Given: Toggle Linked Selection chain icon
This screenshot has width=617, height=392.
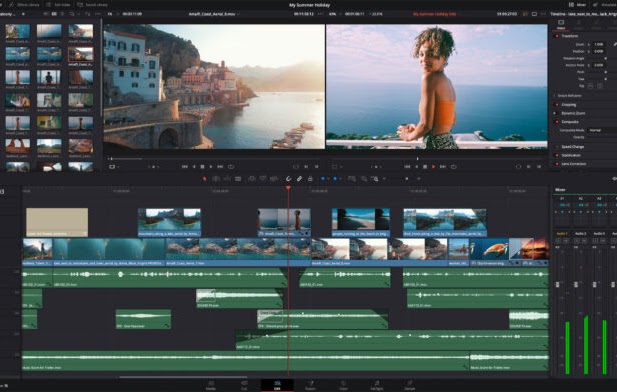Looking at the screenshot, I should [x=299, y=179].
